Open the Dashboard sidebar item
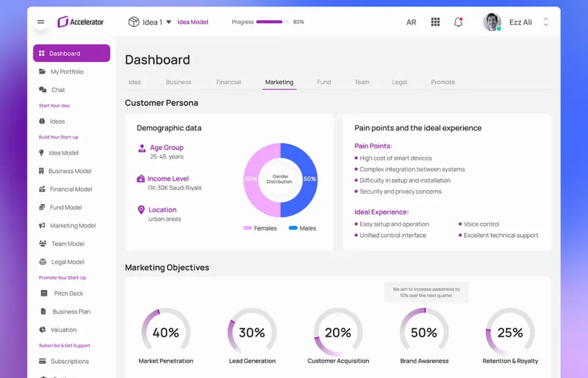588x378 pixels. click(72, 53)
